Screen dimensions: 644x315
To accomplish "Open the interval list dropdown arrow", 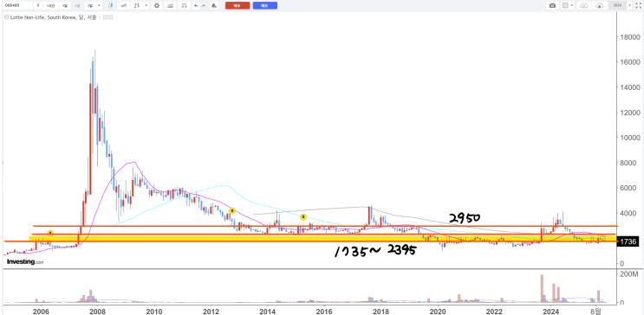I will tap(100, 6).
